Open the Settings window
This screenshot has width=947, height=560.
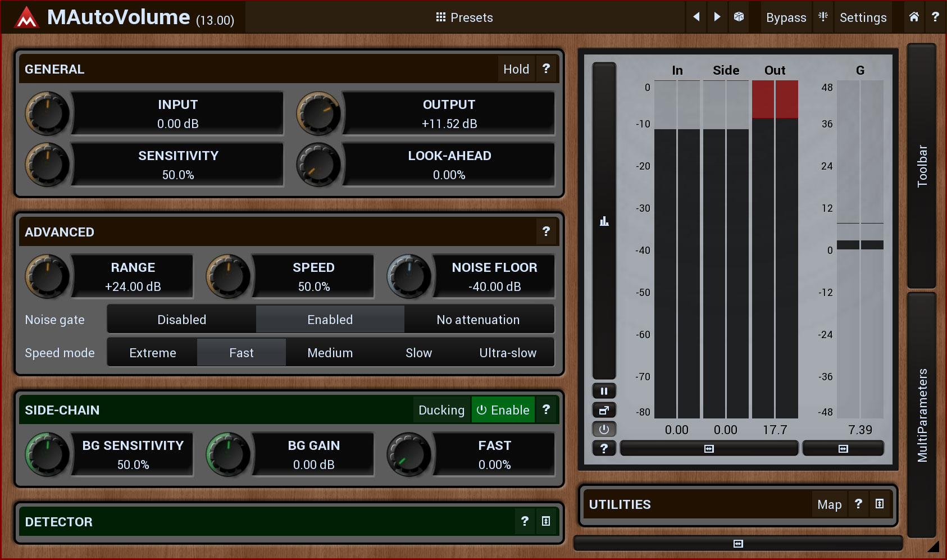coord(863,17)
